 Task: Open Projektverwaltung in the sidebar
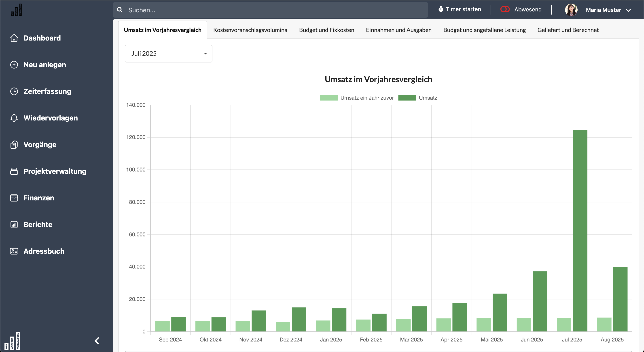[x=55, y=171]
